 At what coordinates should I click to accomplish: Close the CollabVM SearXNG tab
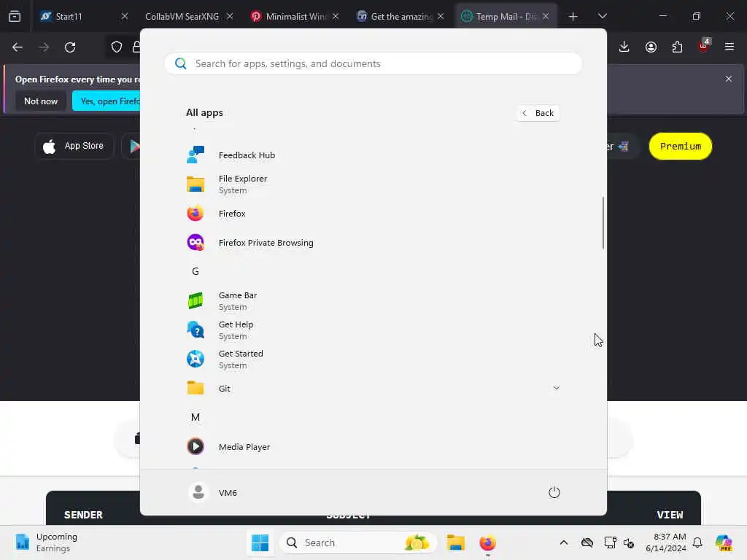pyautogui.click(x=230, y=16)
